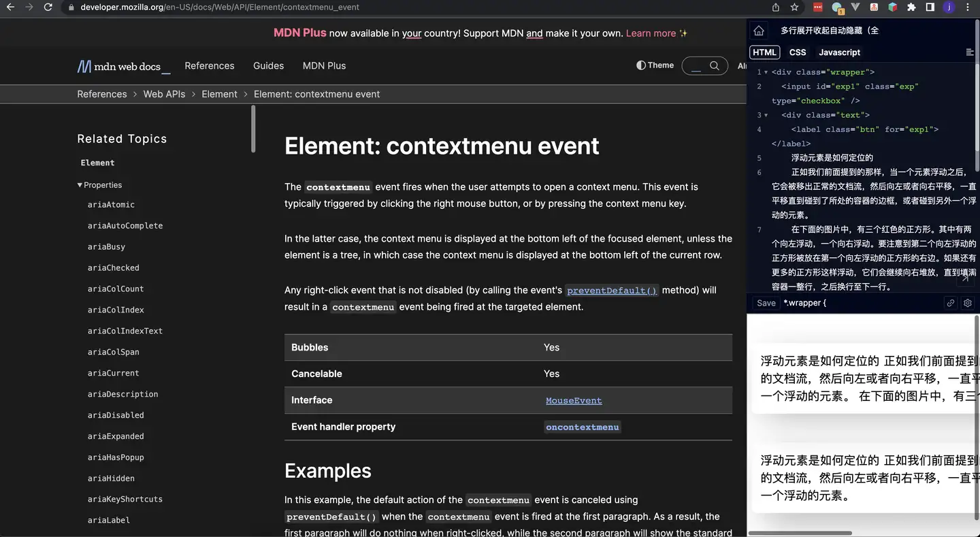Open the MouseEvent interface link

574,401
